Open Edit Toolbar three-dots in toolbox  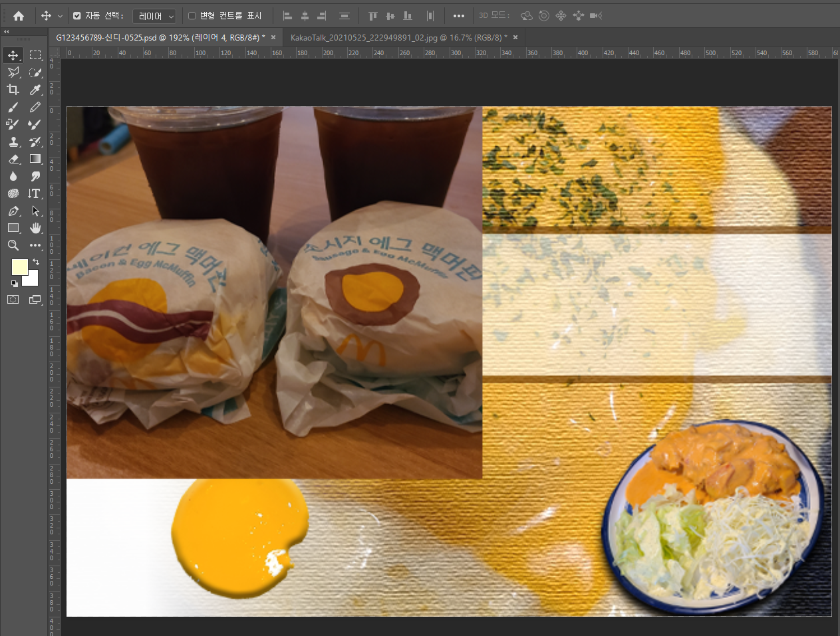pyautogui.click(x=35, y=245)
